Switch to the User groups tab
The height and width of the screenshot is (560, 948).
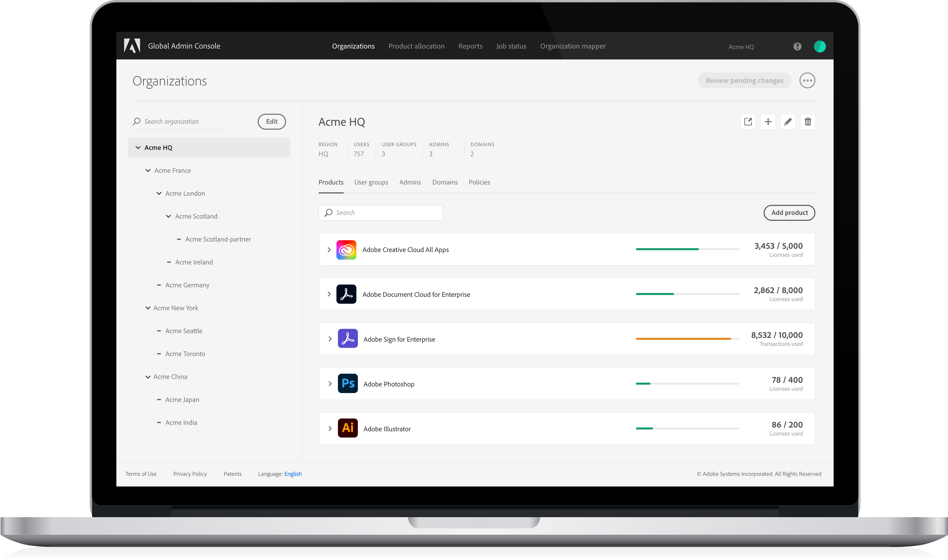pos(371,182)
